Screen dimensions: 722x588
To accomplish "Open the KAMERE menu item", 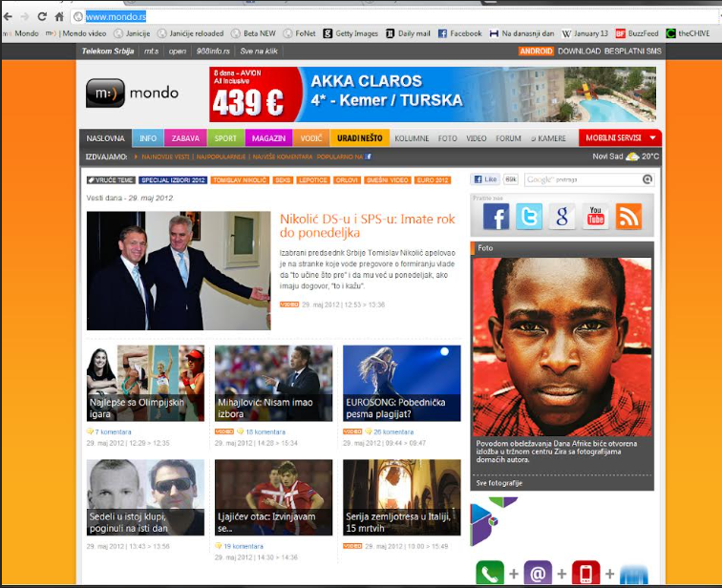I will 548,138.
